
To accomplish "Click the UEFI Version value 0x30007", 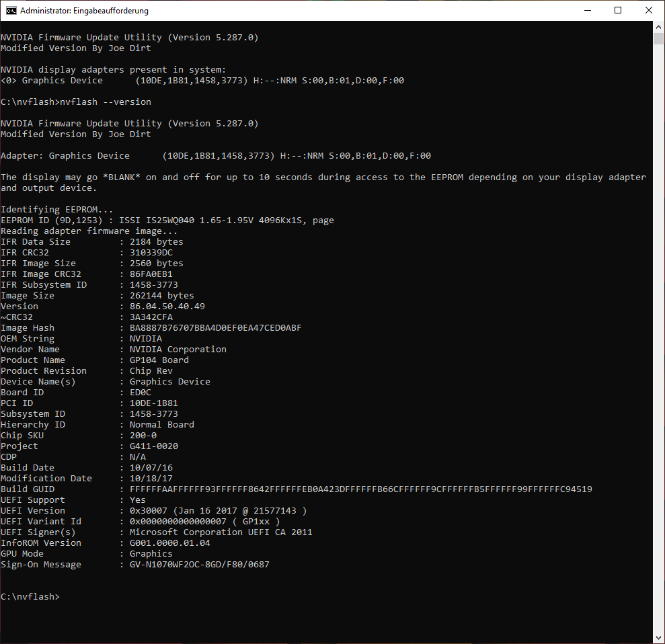I will click(x=218, y=510).
